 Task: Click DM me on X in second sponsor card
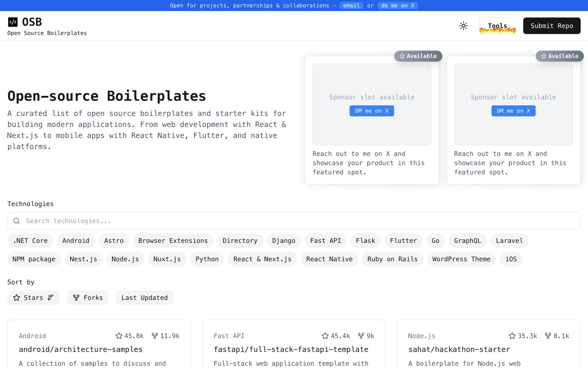click(513, 111)
